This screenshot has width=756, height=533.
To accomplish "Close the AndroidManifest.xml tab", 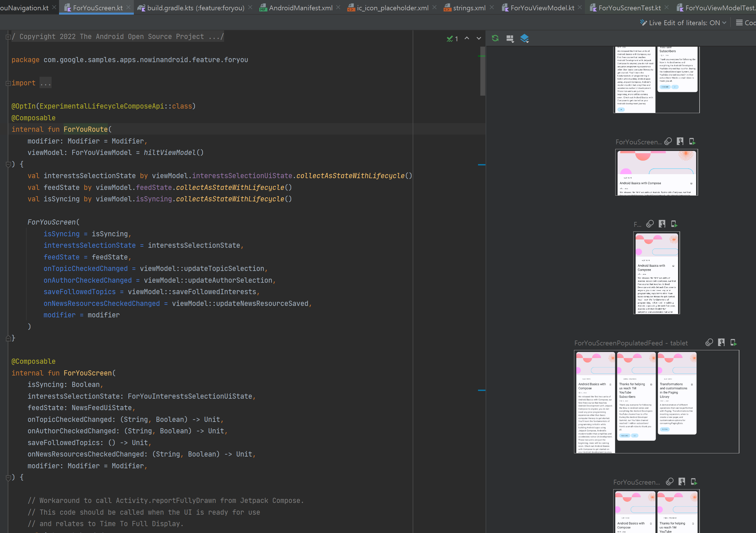I will point(338,7).
